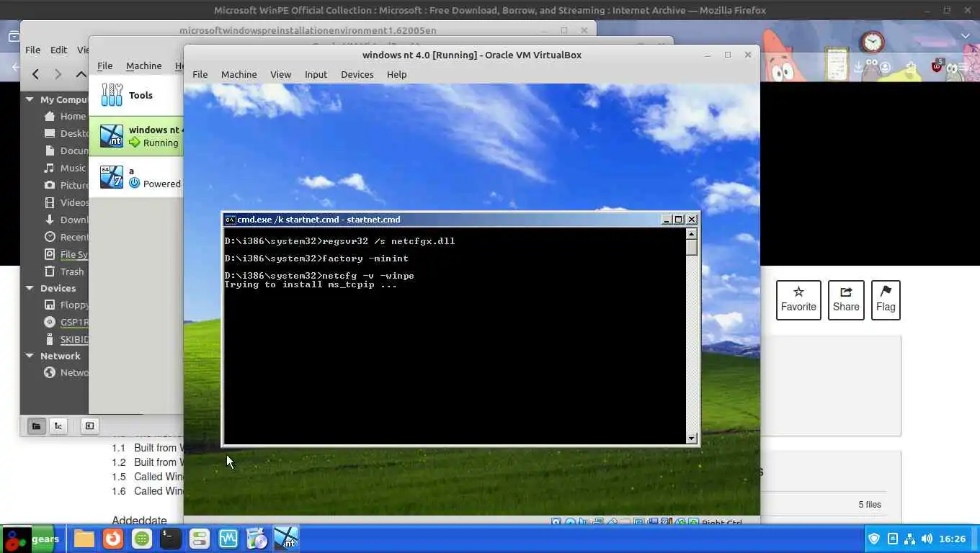This screenshot has width=980, height=553.
Task: Open the Network location in sidebar
Action: point(66,372)
